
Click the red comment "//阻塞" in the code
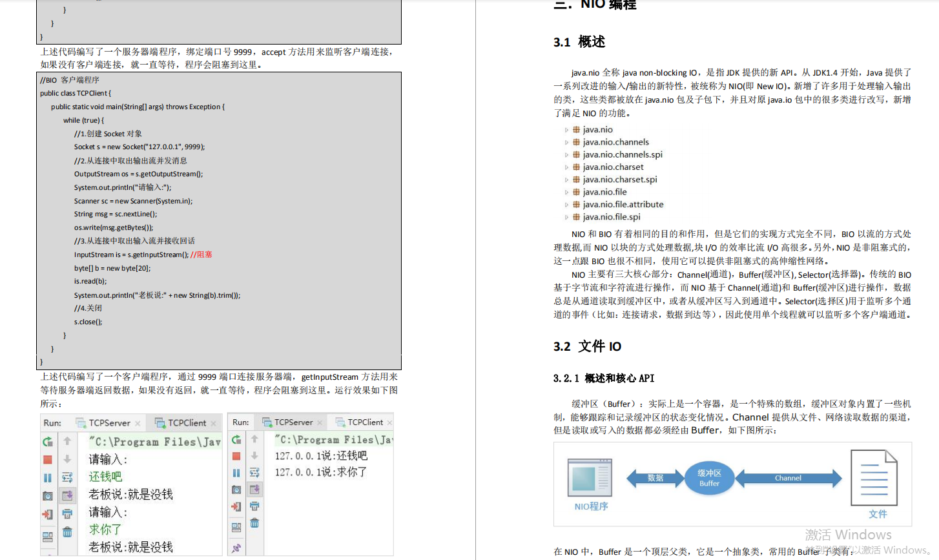click(201, 254)
